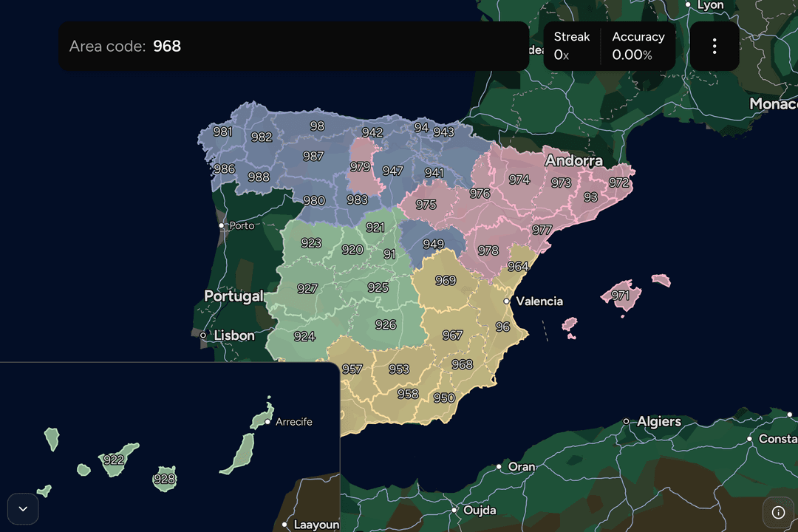Click the Porto city marker dot
Image resolution: width=798 pixels, height=532 pixels.
point(220,225)
